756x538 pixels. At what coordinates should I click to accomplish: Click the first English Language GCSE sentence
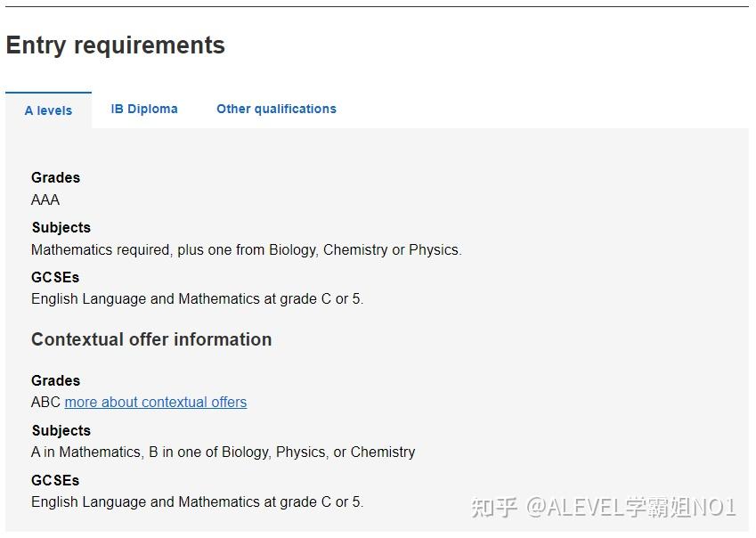coord(197,299)
